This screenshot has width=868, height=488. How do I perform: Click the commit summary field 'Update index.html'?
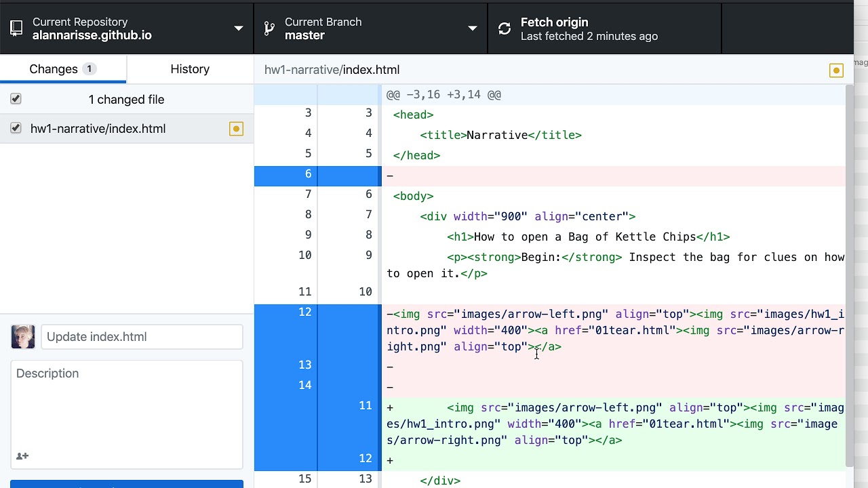[142, 337]
